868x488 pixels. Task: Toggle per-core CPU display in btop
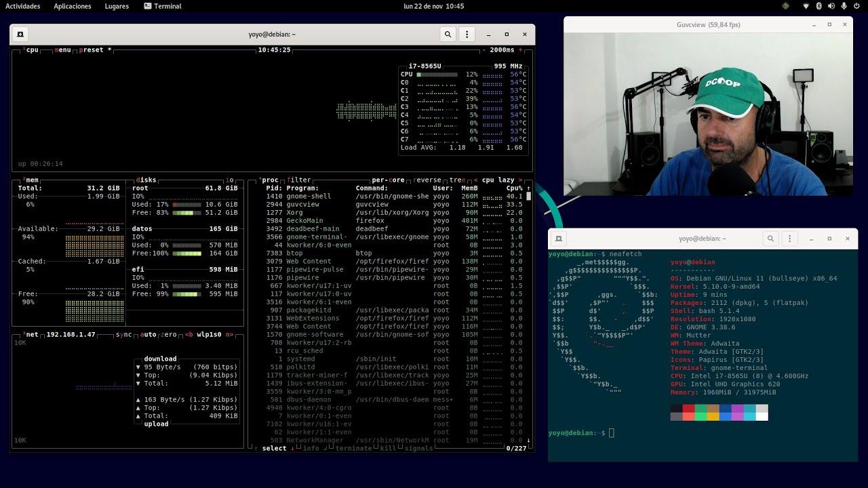point(387,180)
